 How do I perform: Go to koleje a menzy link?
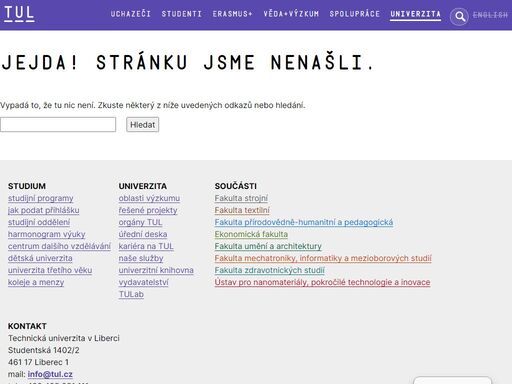tap(36, 282)
